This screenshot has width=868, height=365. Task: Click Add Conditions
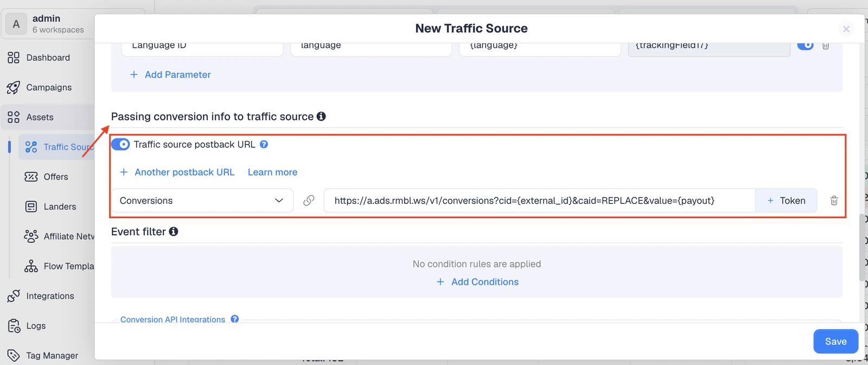point(484,282)
